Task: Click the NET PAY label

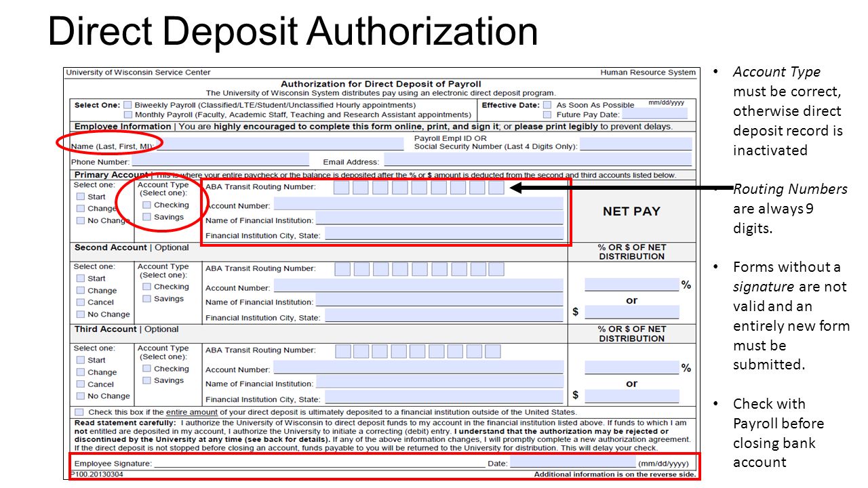Action: [x=631, y=211]
